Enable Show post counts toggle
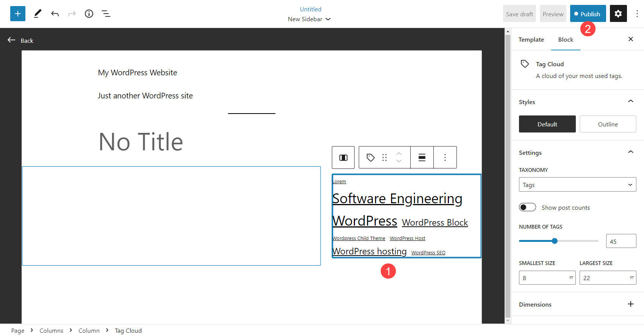 [527, 207]
